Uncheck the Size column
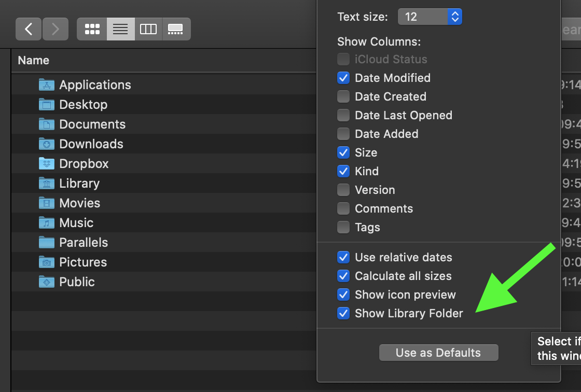This screenshot has height=392, width=581. [343, 152]
